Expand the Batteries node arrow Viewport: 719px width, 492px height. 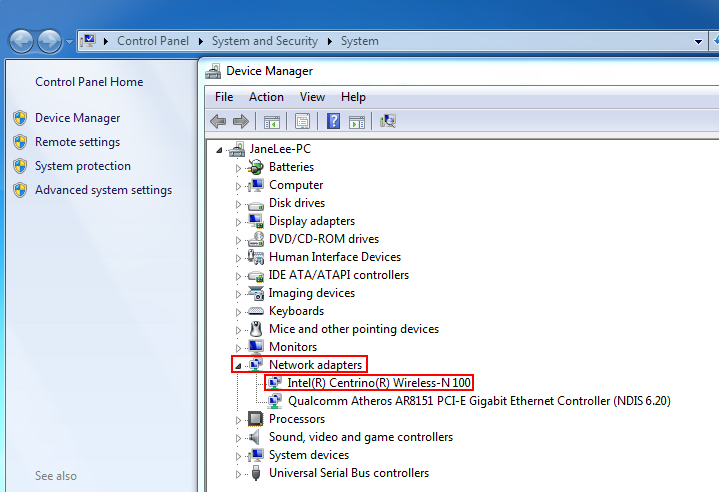[238, 168]
